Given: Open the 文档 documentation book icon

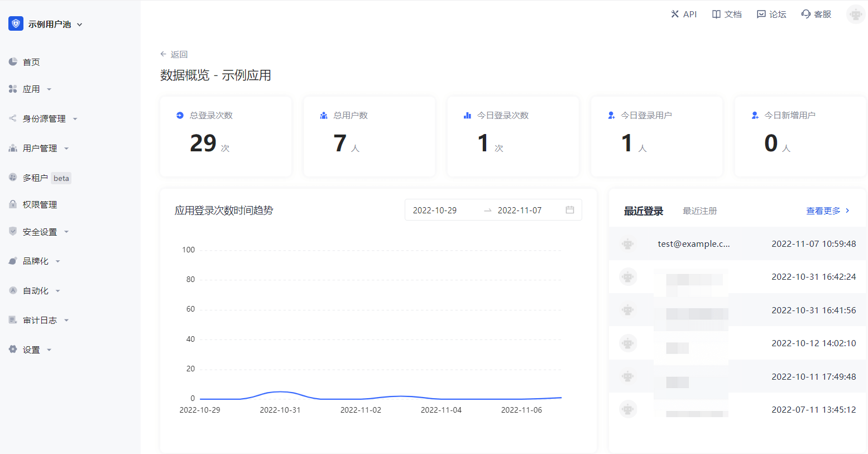Looking at the screenshot, I should click(716, 15).
